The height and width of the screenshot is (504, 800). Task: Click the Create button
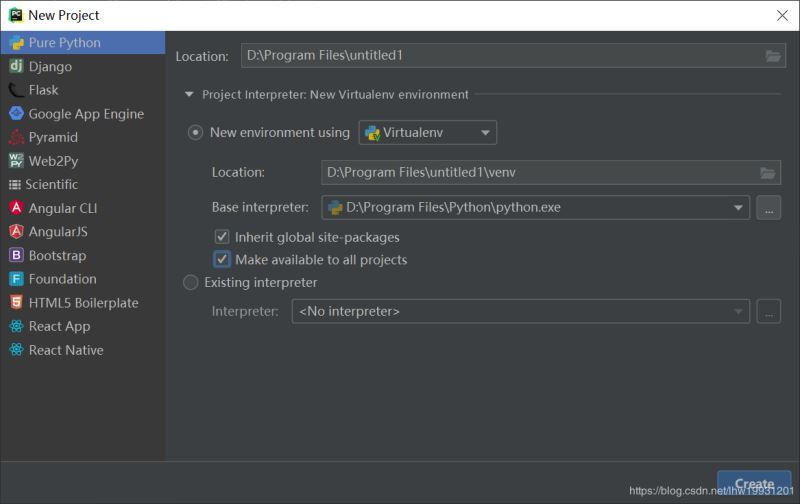coord(754,484)
